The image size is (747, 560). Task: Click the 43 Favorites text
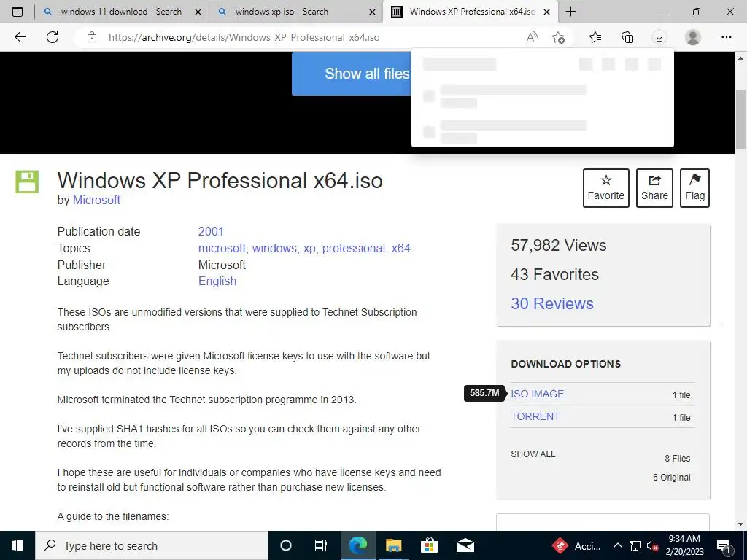[x=554, y=274]
